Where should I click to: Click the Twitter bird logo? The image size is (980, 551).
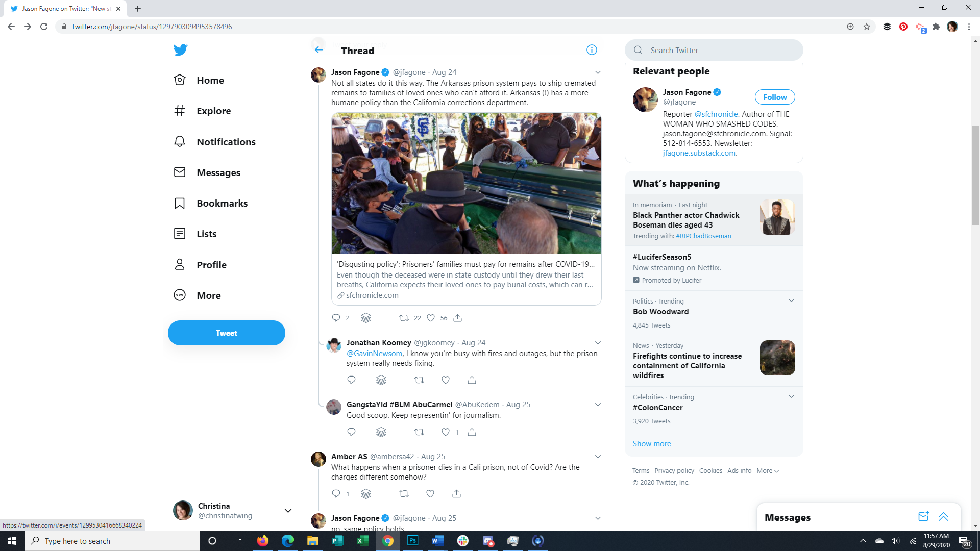click(180, 50)
